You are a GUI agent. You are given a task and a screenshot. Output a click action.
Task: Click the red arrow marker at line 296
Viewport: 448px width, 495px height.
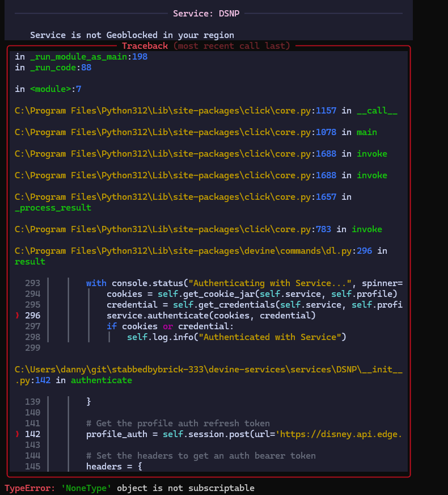tap(18, 316)
